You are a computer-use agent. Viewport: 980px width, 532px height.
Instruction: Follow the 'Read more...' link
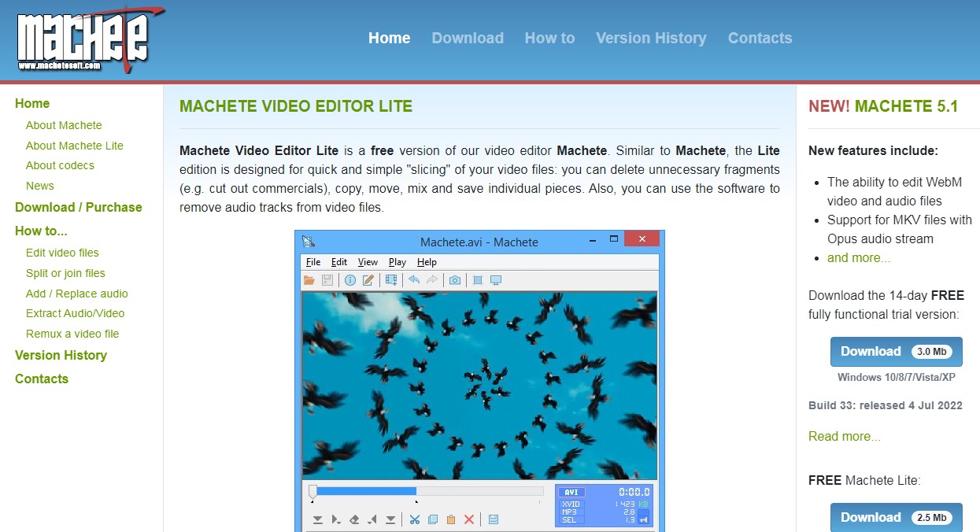click(845, 436)
